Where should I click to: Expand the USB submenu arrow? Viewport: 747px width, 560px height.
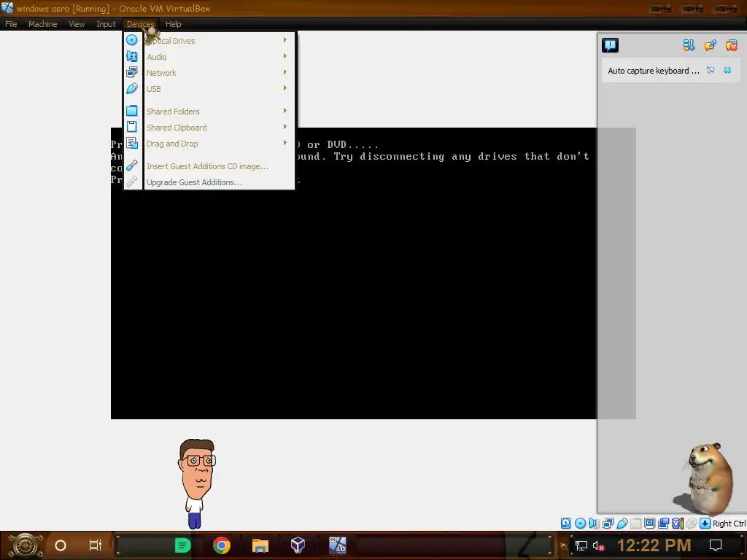pos(285,88)
